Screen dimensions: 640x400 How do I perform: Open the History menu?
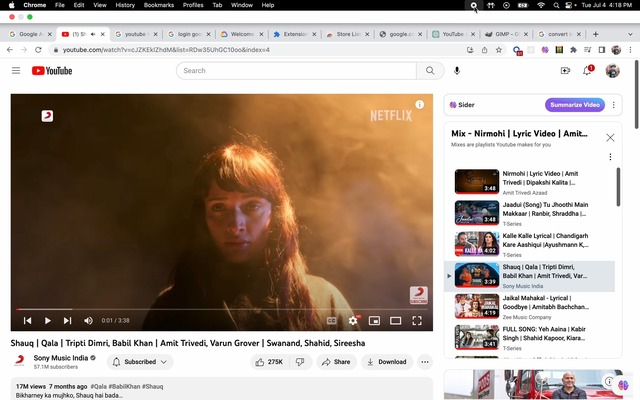tap(124, 5)
